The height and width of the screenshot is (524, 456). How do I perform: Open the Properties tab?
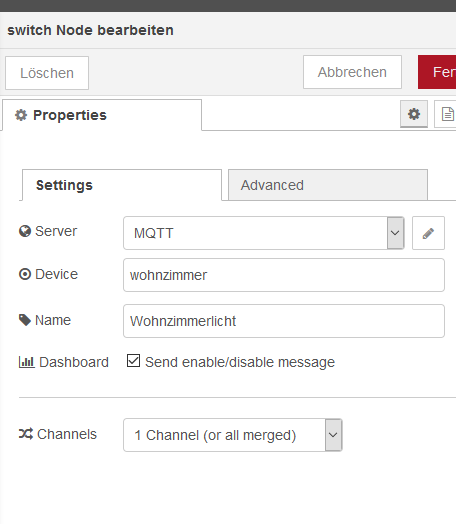(x=102, y=115)
